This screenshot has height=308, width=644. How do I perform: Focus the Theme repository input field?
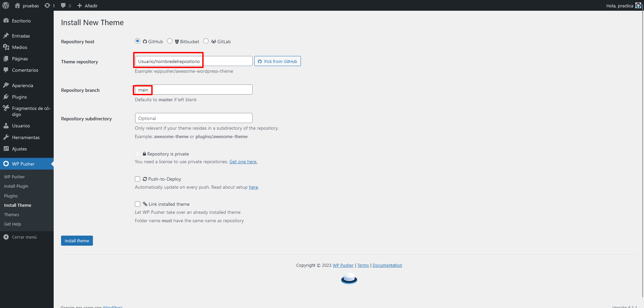pos(194,61)
